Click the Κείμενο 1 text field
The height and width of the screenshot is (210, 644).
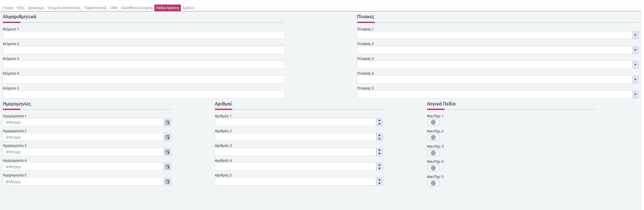[144, 35]
